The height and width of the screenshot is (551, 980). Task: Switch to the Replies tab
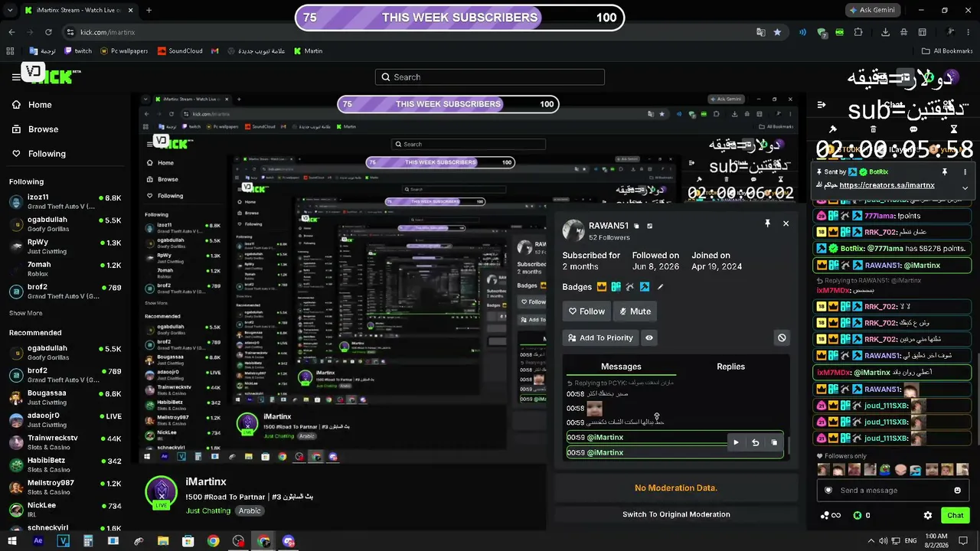(730, 367)
